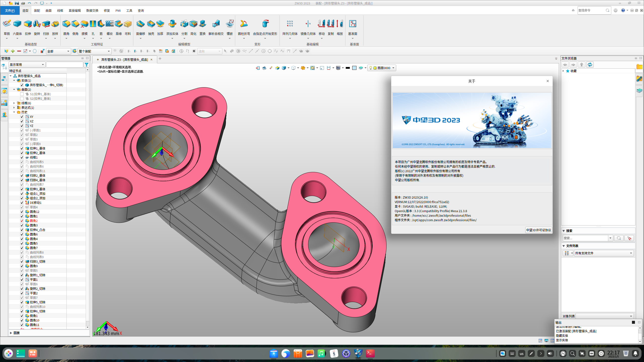The image size is (644, 362).
Task: Click the 中望3D许可证协议 button
Action: pos(538,230)
